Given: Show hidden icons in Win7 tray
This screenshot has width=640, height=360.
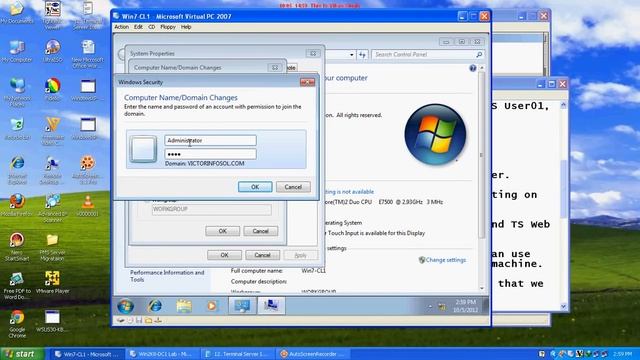Looking at the screenshot, I should [430, 306].
